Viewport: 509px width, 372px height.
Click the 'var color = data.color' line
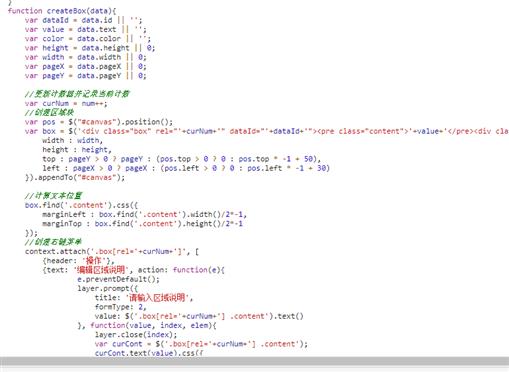(88, 39)
